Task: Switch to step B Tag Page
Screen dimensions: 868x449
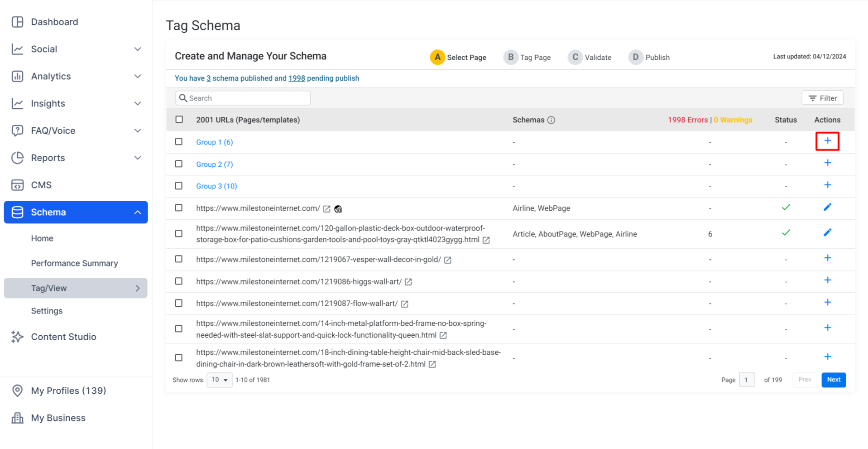Action: point(527,58)
